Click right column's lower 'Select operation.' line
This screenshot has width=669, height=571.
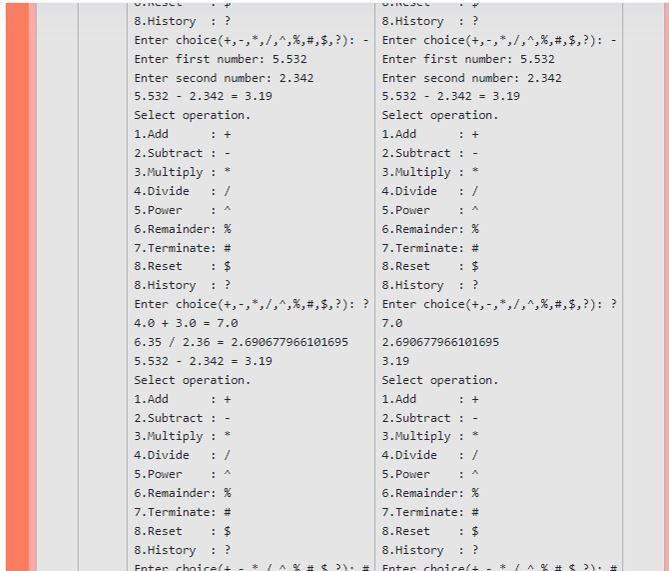[x=440, y=380]
